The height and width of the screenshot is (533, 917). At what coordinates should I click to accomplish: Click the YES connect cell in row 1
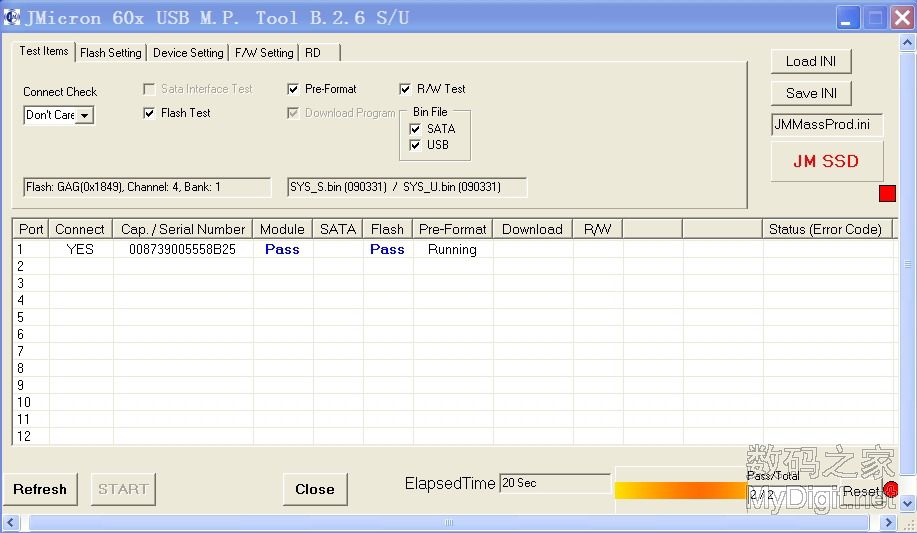80,250
